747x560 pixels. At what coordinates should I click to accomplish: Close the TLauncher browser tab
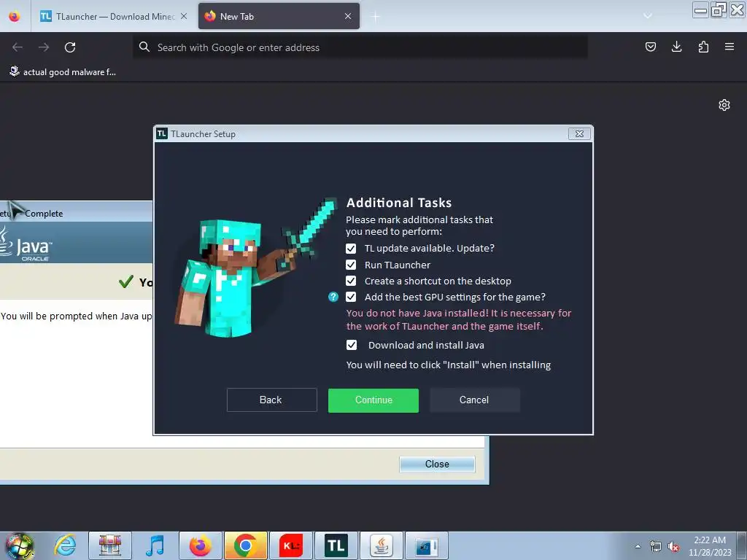[184, 16]
